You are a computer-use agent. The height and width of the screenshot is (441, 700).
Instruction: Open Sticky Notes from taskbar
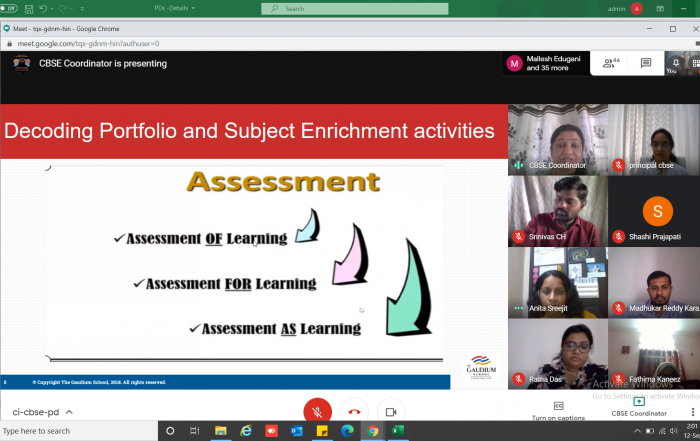pos(322,431)
